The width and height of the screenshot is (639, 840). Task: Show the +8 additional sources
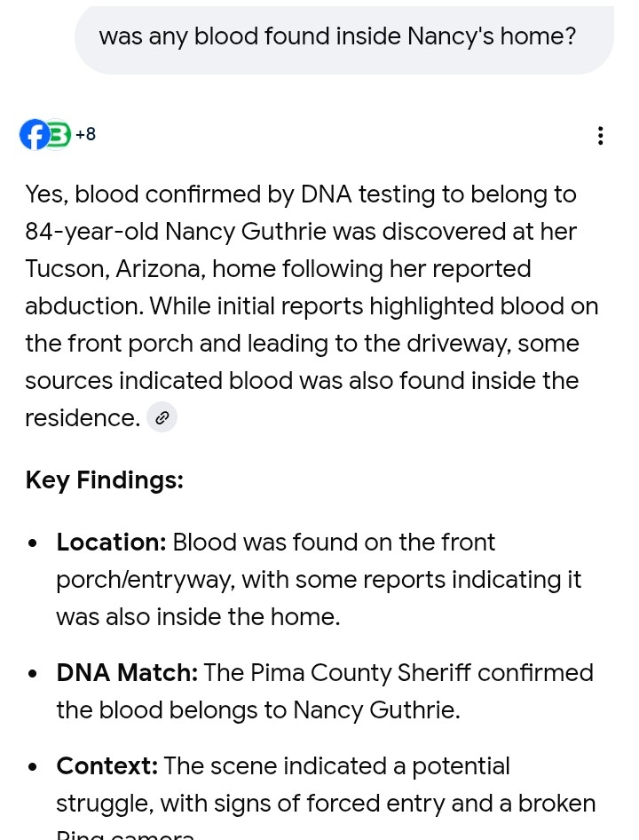(86, 133)
